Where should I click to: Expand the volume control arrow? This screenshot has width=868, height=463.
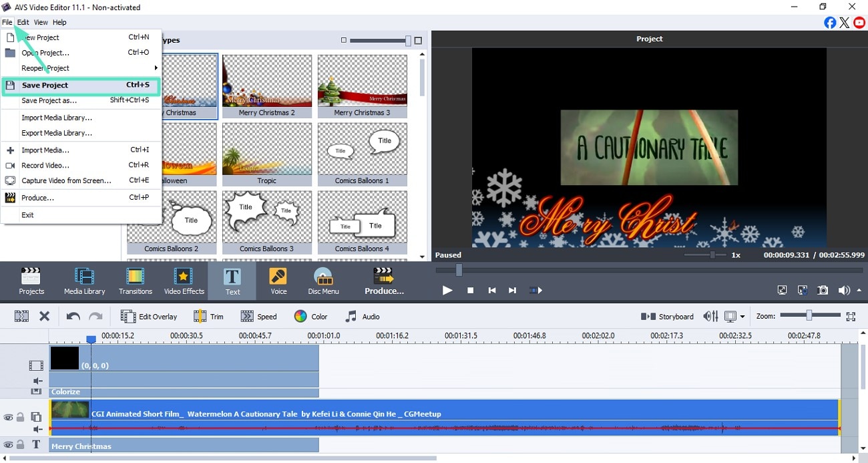point(859,291)
